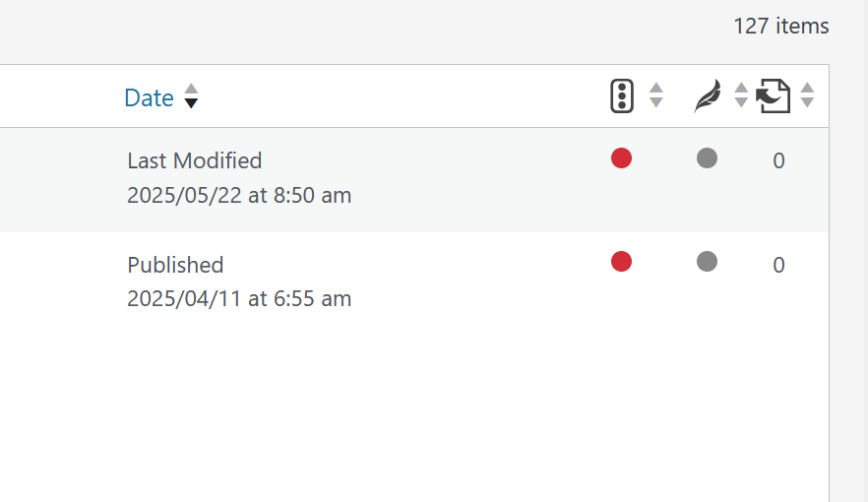Click the Published status label
The width and height of the screenshot is (868, 502).
coord(175,265)
